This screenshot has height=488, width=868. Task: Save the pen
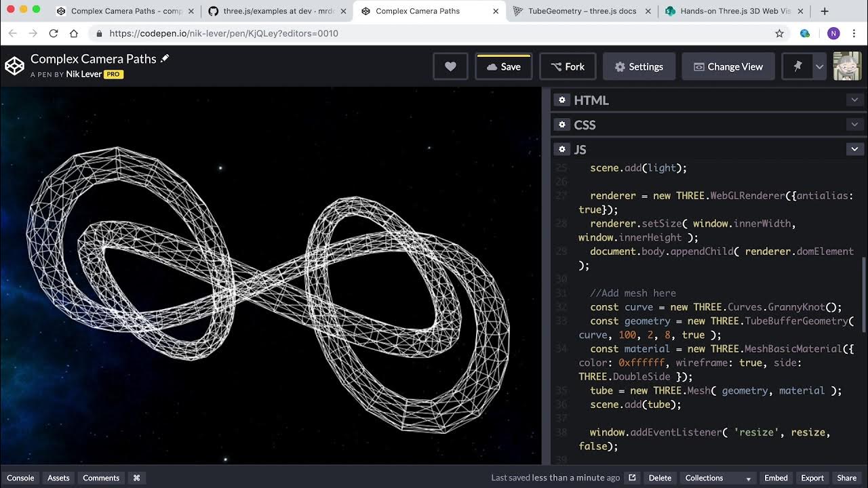click(x=503, y=66)
